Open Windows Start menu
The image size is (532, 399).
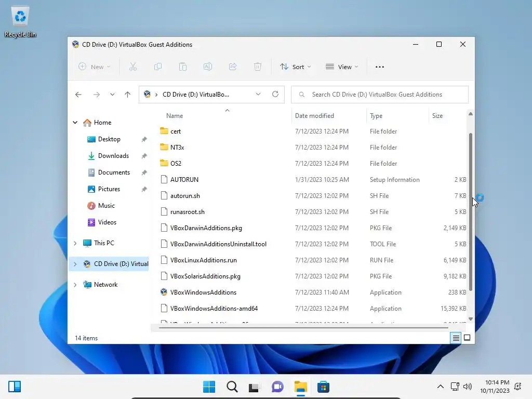click(x=209, y=387)
